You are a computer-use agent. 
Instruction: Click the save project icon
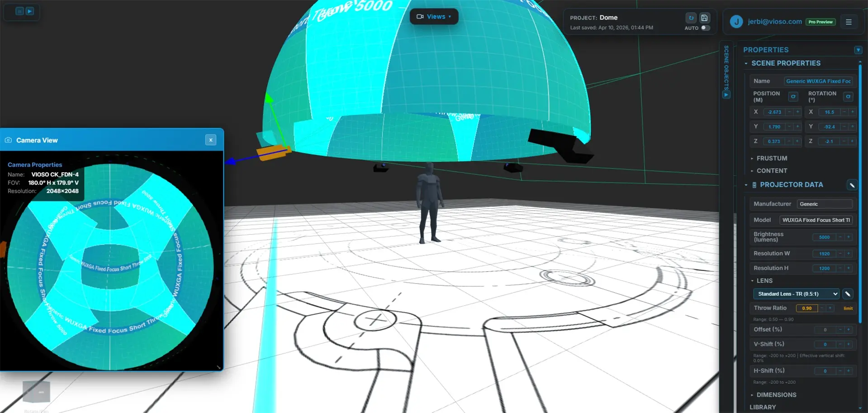tap(704, 18)
